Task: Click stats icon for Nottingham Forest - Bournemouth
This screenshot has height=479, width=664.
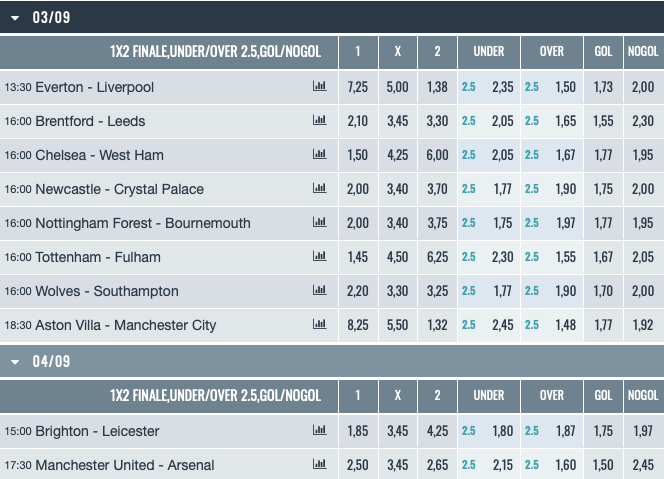Action: pyautogui.click(x=320, y=223)
